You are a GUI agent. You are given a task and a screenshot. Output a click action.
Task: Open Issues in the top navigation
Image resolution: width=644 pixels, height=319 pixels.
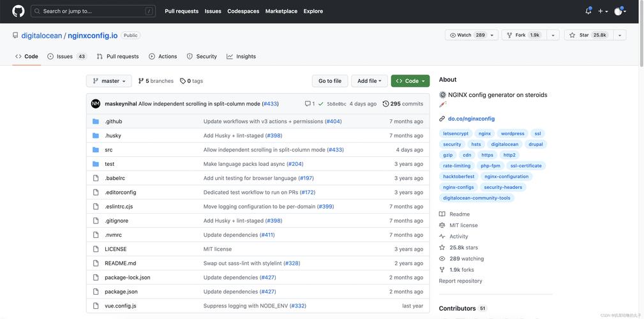click(x=213, y=11)
